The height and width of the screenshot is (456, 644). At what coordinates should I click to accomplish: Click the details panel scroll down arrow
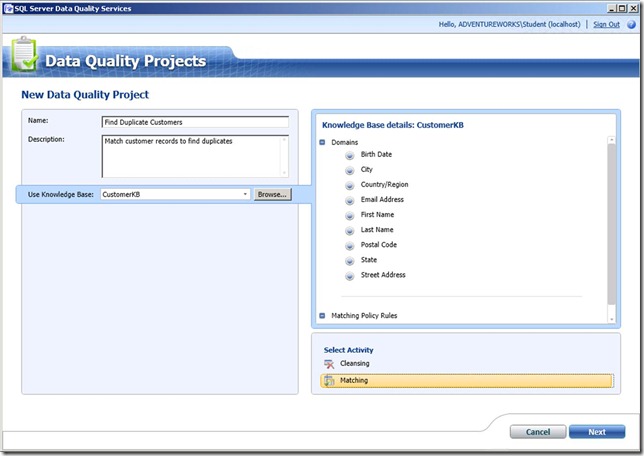tap(612, 319)
